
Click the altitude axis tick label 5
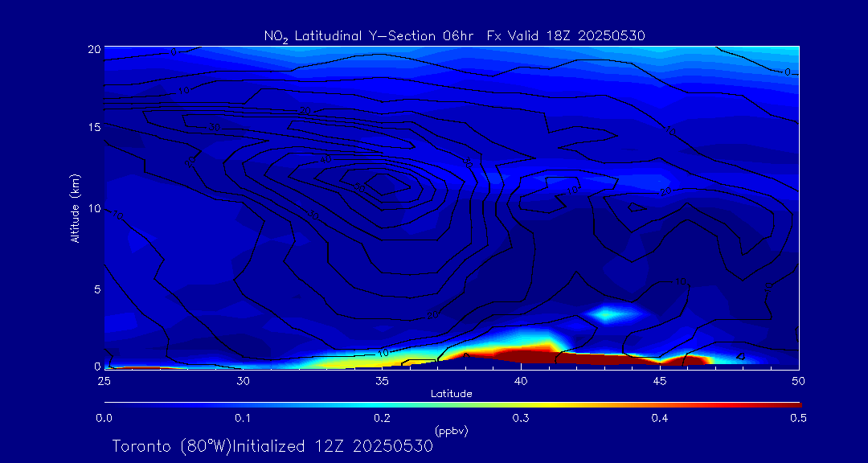coord(97,289)
